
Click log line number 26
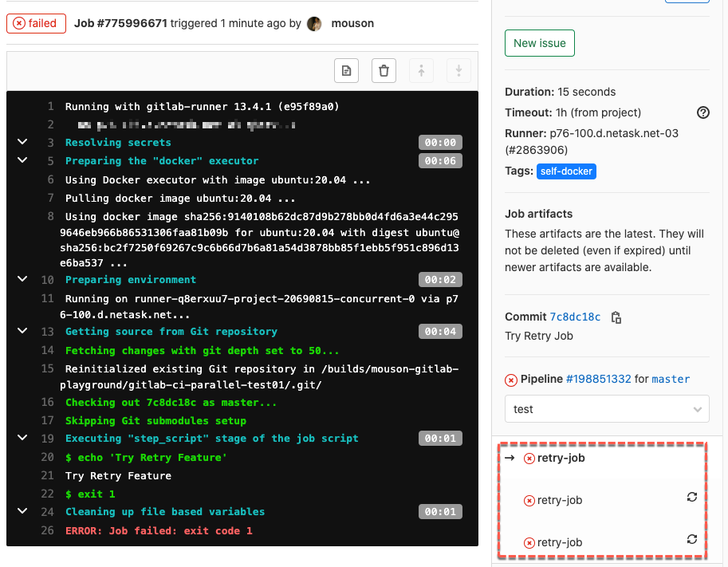pos(47,530)
